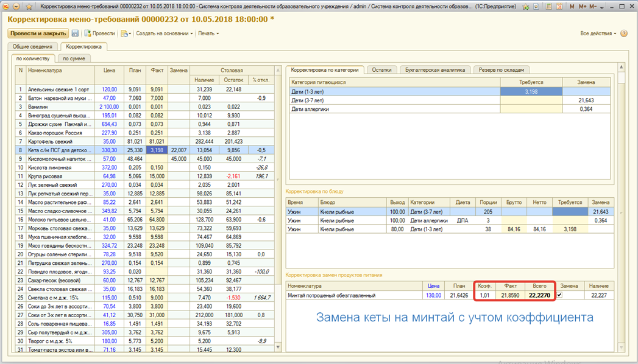Open Все действия dropdown menu
Screen dimensions: 638x364
point(598,33)
